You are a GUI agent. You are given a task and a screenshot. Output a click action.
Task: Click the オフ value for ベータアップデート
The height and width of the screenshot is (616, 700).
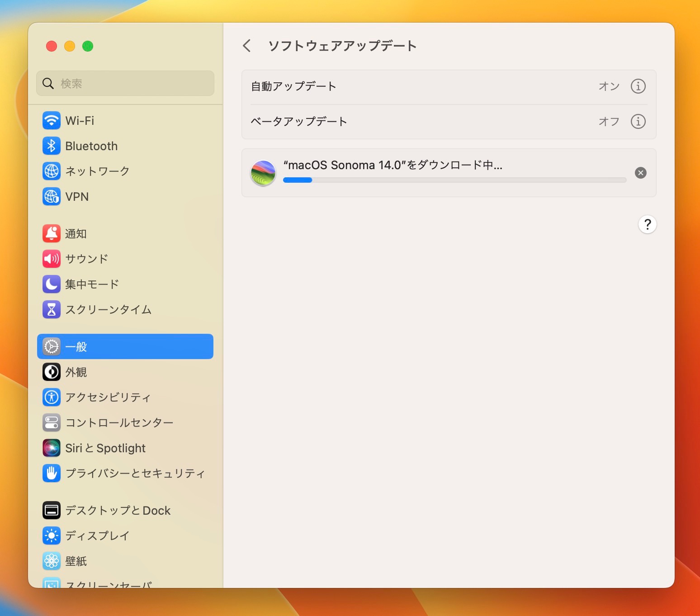(609, 121)
